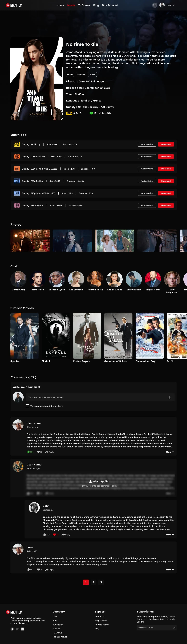Screen dimensions: 187x644
Task: Check 'This comment contains spoilers' box
Action: (x=27, y=406)
